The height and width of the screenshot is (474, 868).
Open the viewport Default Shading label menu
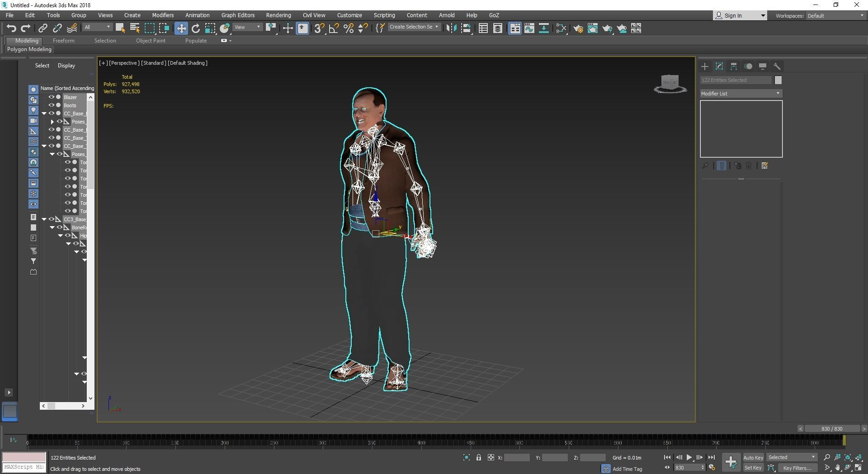coord(188,63)
